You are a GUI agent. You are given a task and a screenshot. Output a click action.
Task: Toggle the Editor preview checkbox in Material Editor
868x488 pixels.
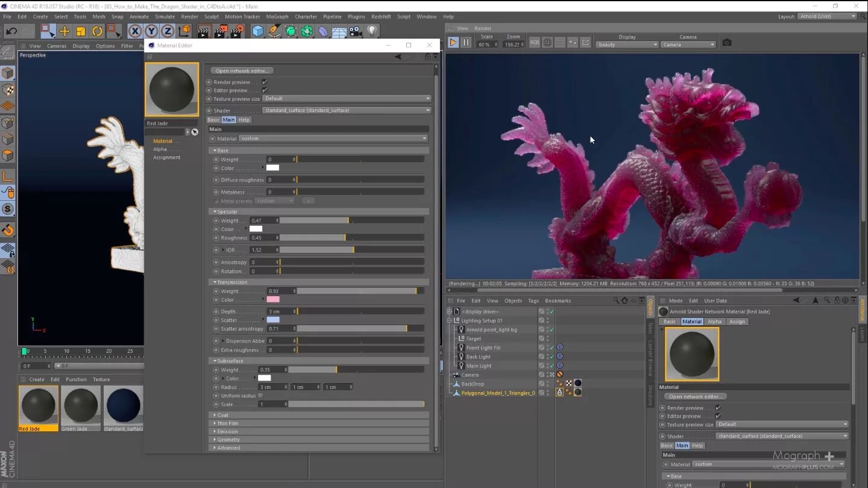coord(265,90)
